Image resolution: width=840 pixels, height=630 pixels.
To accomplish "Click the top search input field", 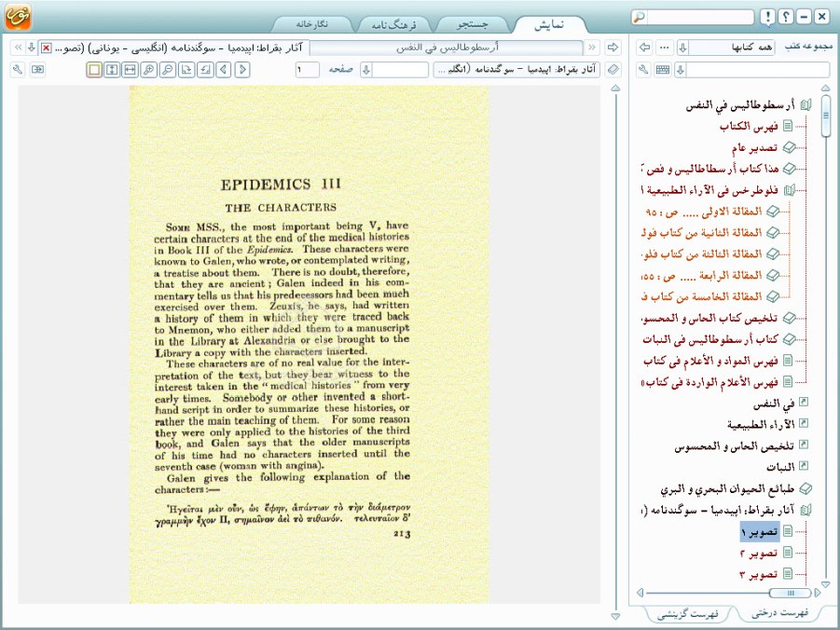I will click(x=699, y=17).
